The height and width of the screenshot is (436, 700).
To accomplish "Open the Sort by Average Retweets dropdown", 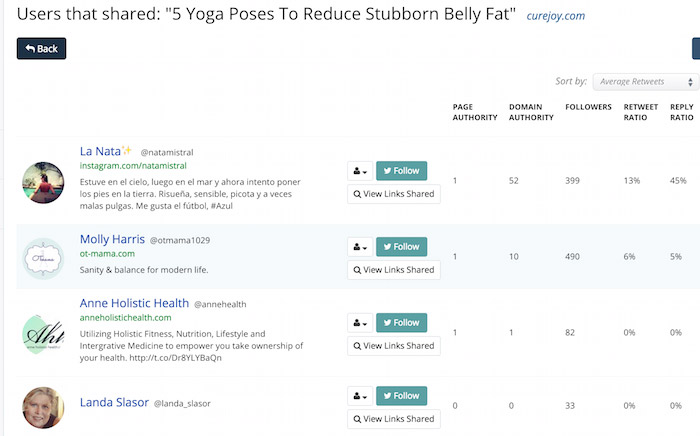I will [646, 82].
